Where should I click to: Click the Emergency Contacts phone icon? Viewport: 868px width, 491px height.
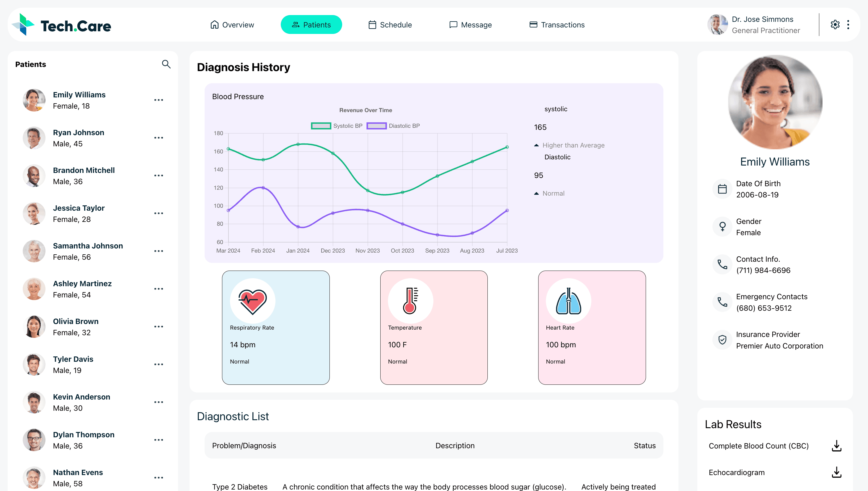tap(722, 302)
